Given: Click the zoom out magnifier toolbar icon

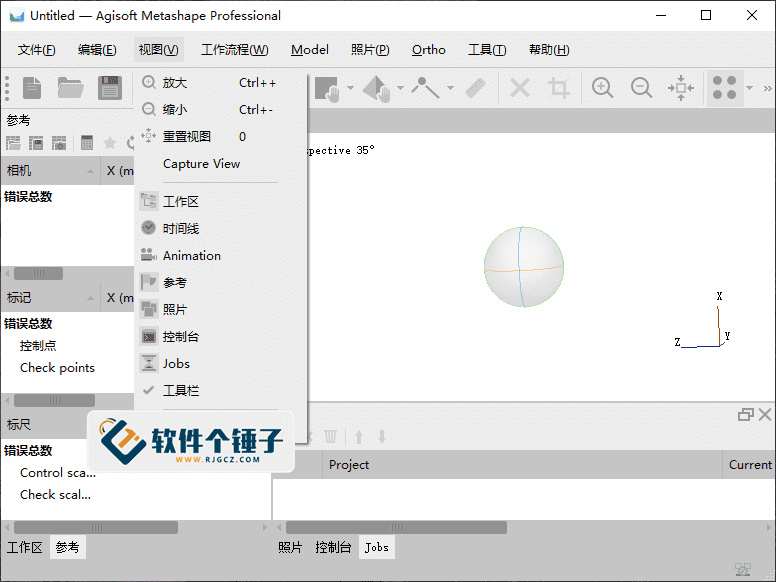Looking at the screenshot, I should [641, 88].
